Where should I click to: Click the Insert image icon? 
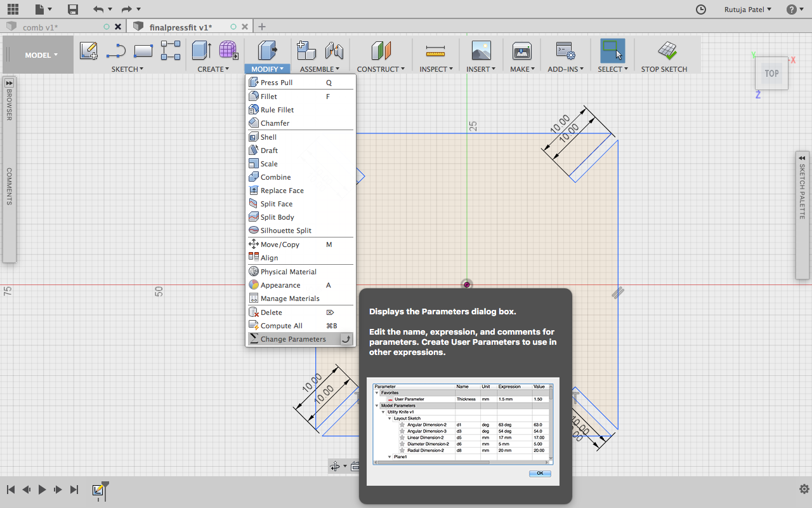(x=481, y=51)
